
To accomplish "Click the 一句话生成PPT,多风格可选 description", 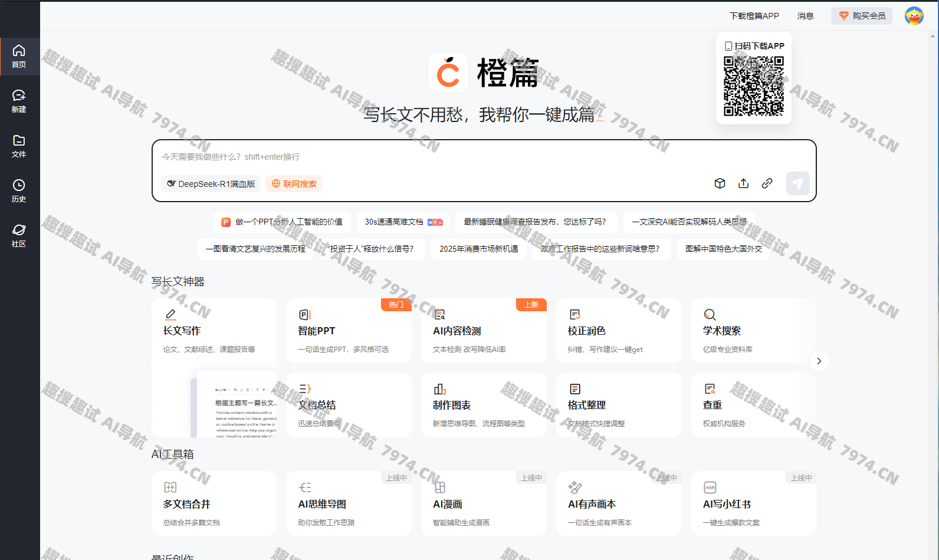I will pyautogui.click(x=343, y=350).
